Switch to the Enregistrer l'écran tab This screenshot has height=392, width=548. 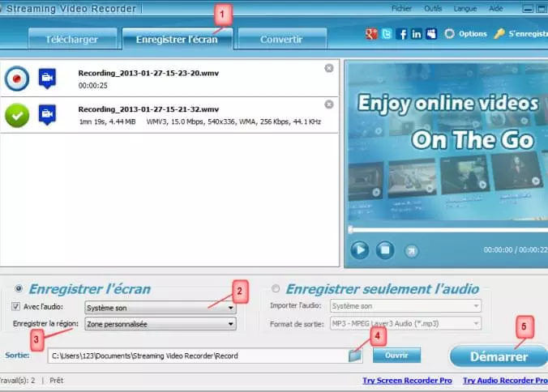[x=178, y=39]
